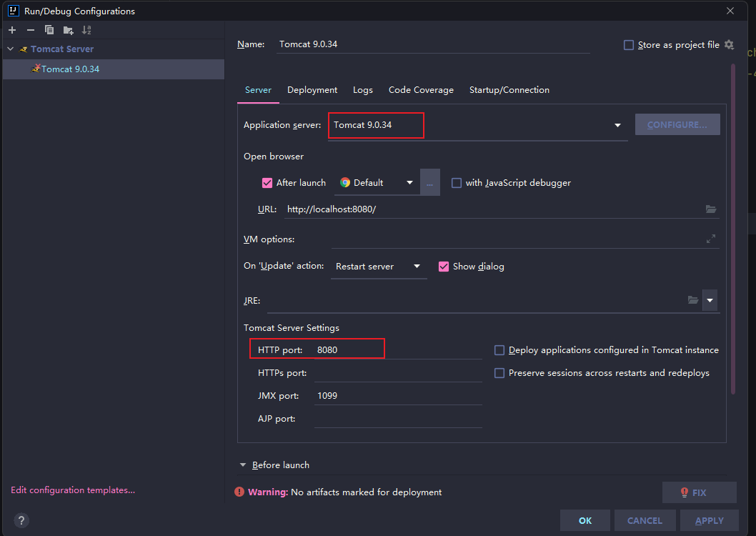
Task: Collapse the Tomcat Server tree node
Action: 10,49
